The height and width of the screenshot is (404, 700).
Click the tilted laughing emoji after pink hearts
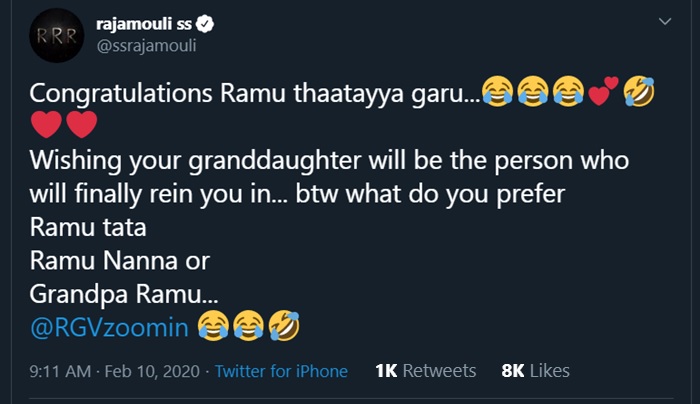point(636,94)
